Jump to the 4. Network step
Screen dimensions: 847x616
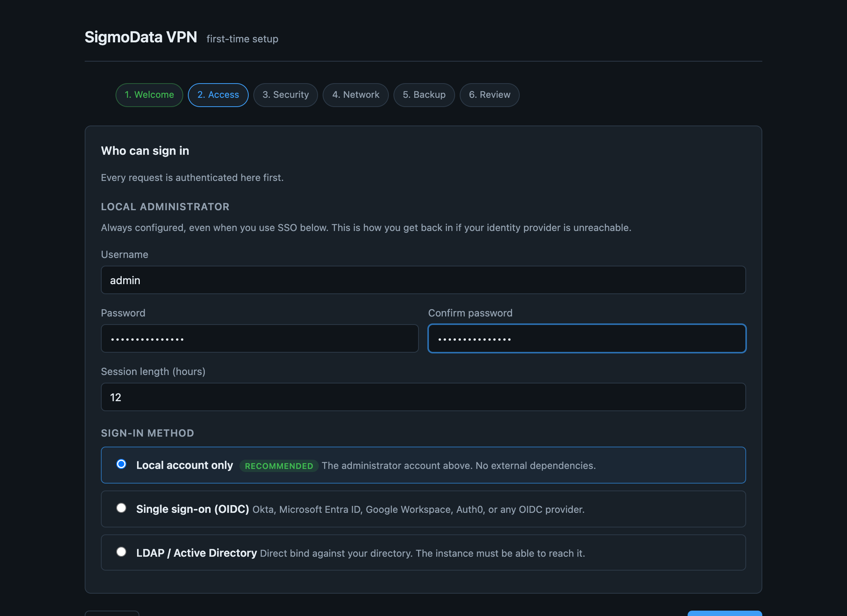[355, 95]
